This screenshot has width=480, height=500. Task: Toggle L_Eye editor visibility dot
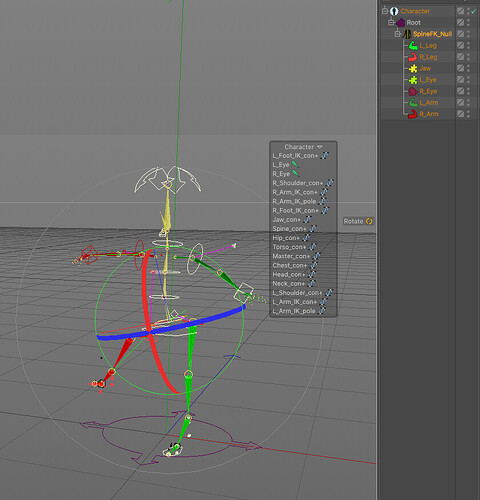coord(468,78)
